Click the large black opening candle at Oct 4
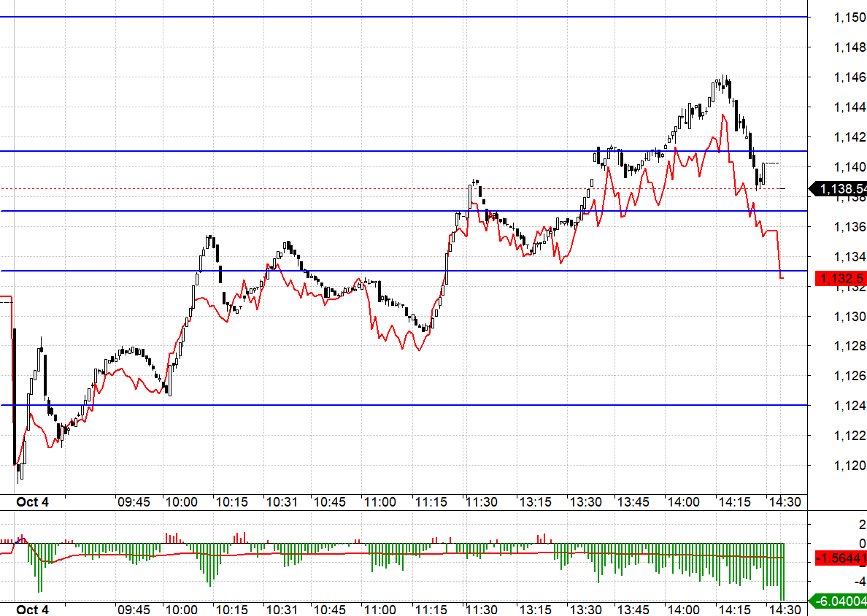Screen dimensions: 867x616 point(14,396)
